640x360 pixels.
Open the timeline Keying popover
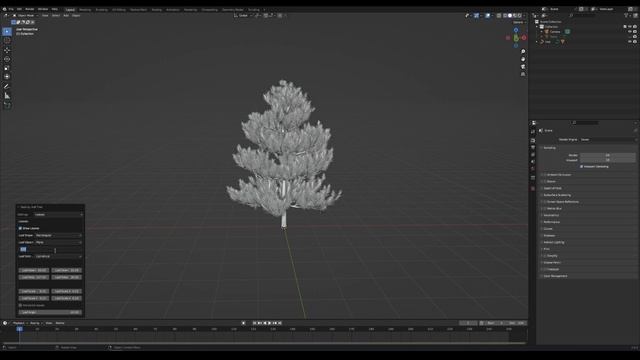[x=36, y=323]
